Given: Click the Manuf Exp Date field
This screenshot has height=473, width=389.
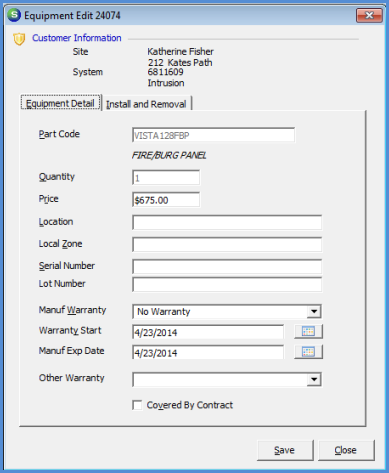Looking at the screenshot, I should coord(208,352).
